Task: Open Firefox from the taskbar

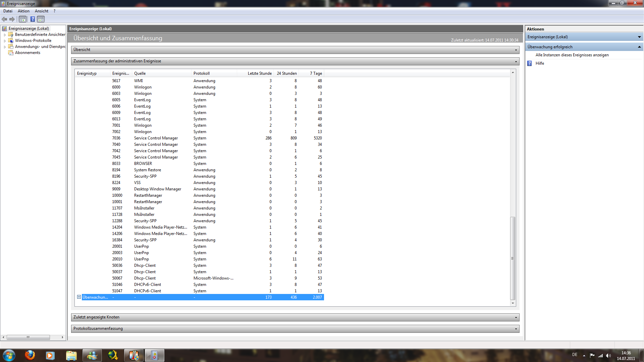Action: click(30, 355)
